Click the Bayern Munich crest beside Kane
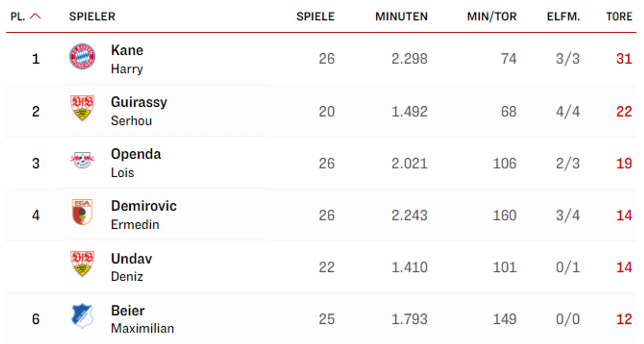This screenshot has width=644, height=344. click(82, 57)
